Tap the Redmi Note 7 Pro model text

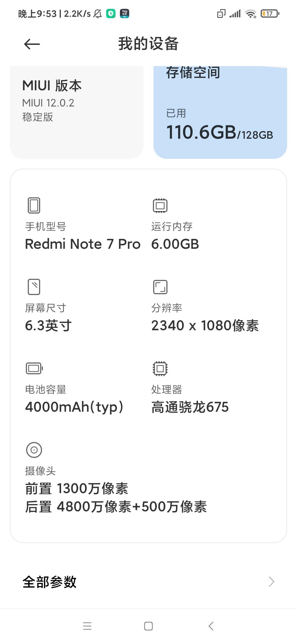[x=82, y=244]
